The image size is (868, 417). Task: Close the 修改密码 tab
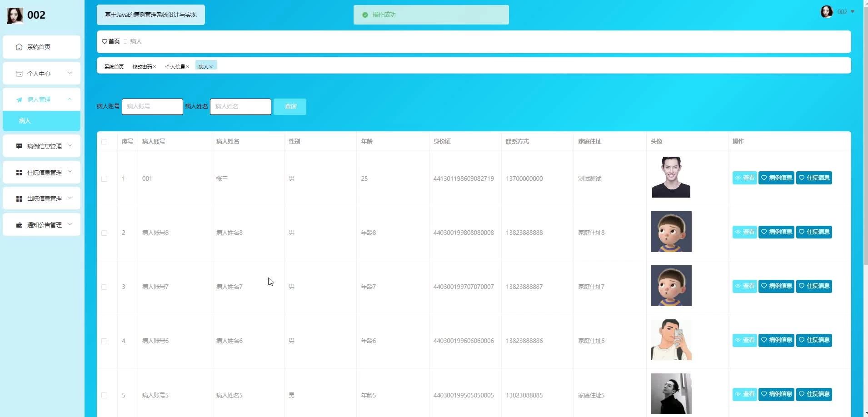[x=155, y=67]
